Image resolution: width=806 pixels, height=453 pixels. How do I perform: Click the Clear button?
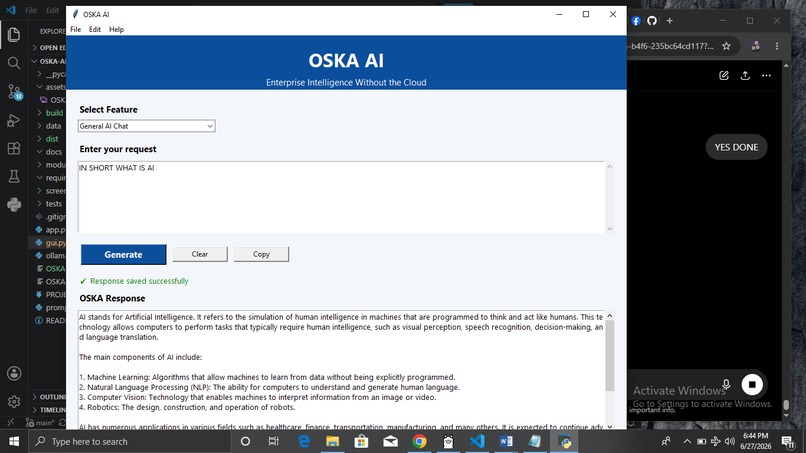200,254
